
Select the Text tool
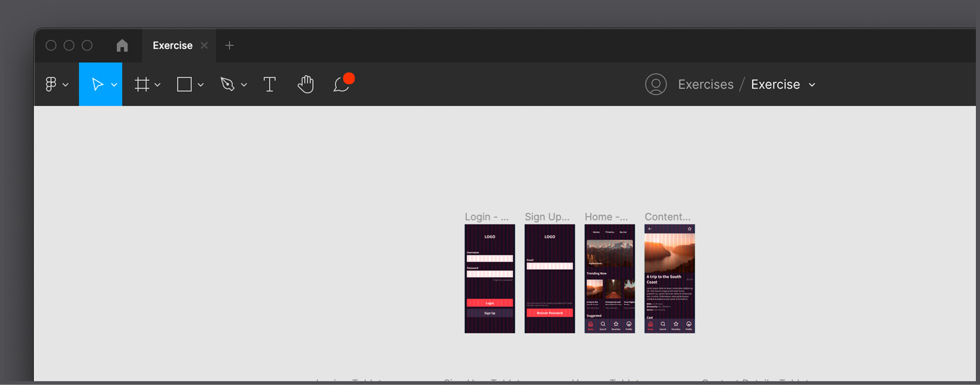[x=270, y=84]
